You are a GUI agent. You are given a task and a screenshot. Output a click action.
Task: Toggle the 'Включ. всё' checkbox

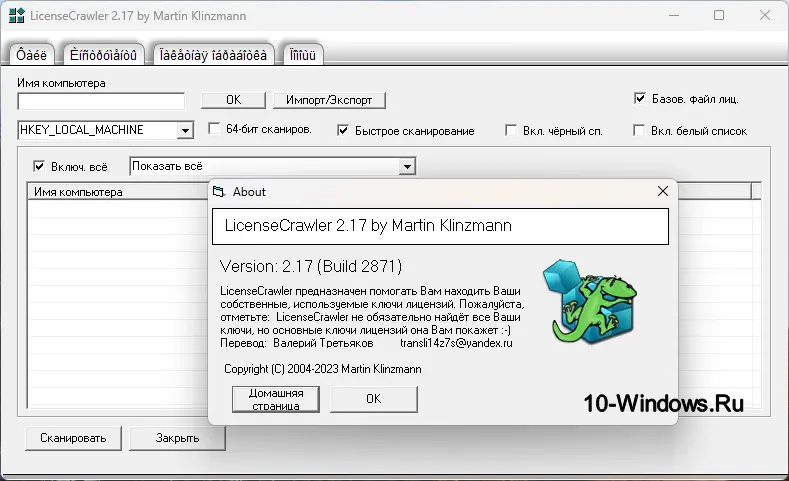coord(39,167)
